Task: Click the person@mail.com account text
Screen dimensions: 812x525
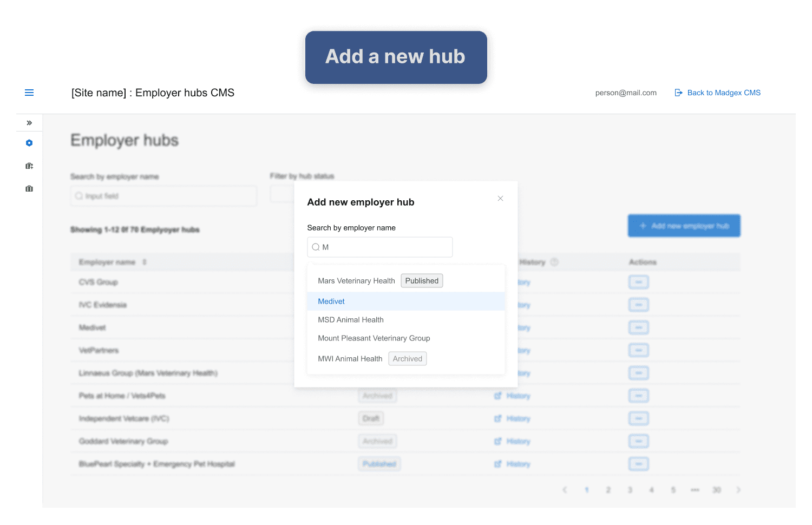Action: click(626, 93)
